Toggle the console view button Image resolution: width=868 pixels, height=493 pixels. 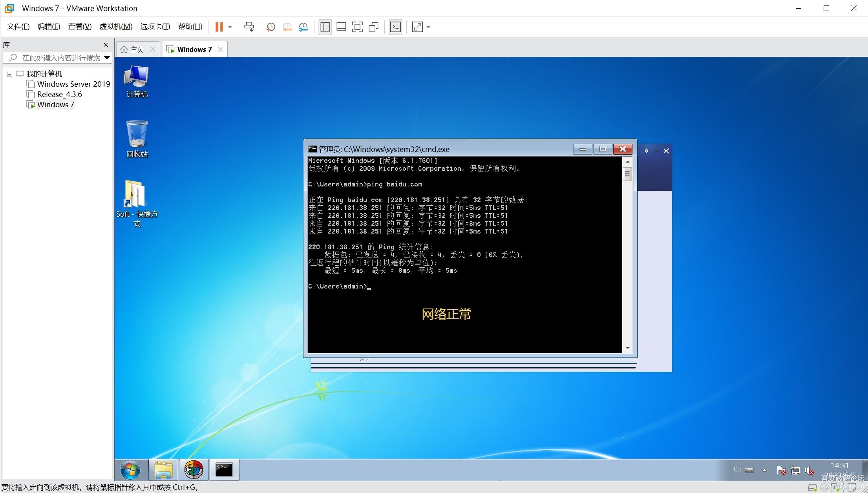tap(395, 27)
